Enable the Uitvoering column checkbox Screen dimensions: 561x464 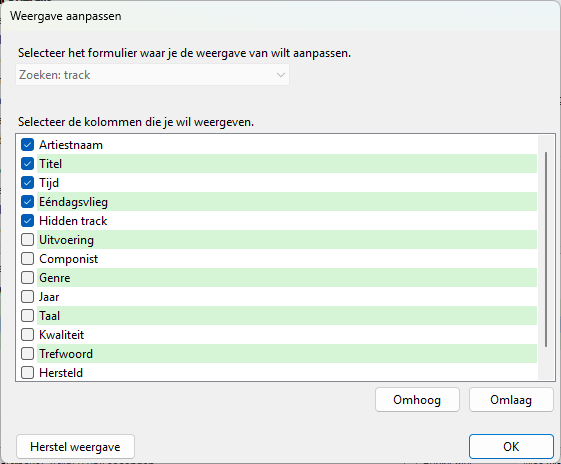(x=28, y=239)
